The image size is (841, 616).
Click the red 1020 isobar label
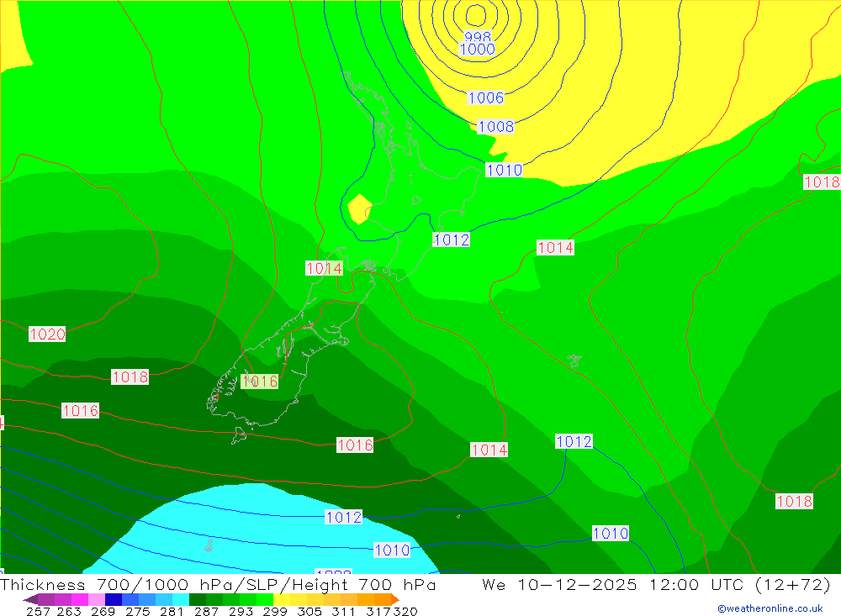click(x=47, y=334)
